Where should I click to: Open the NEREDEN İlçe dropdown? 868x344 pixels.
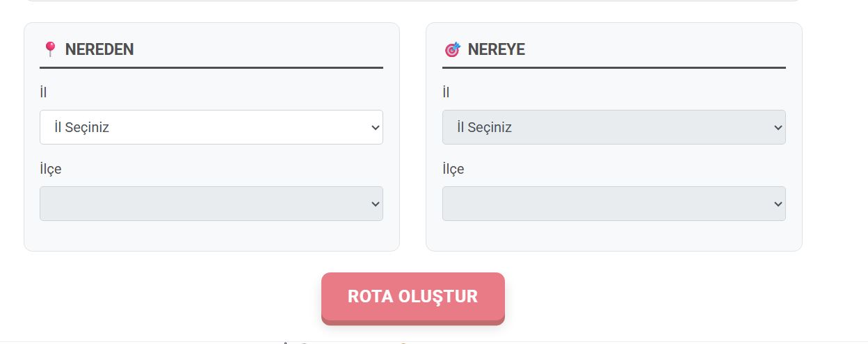211,204
